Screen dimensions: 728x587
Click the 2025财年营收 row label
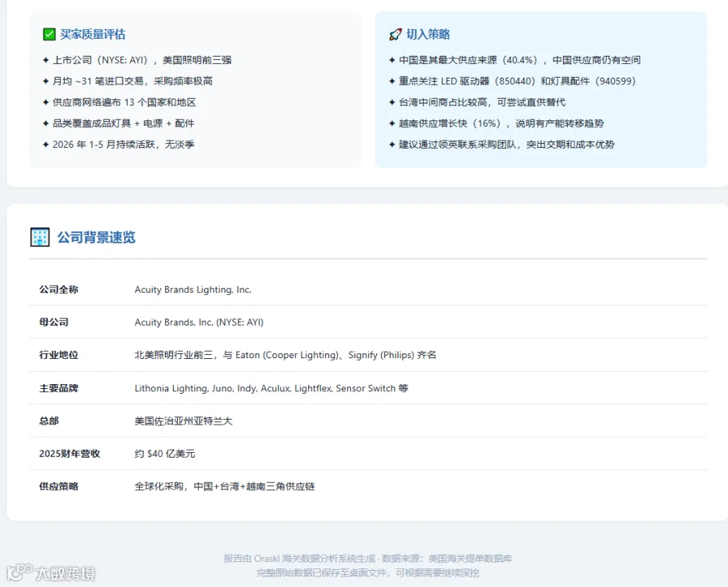point(70,454)
